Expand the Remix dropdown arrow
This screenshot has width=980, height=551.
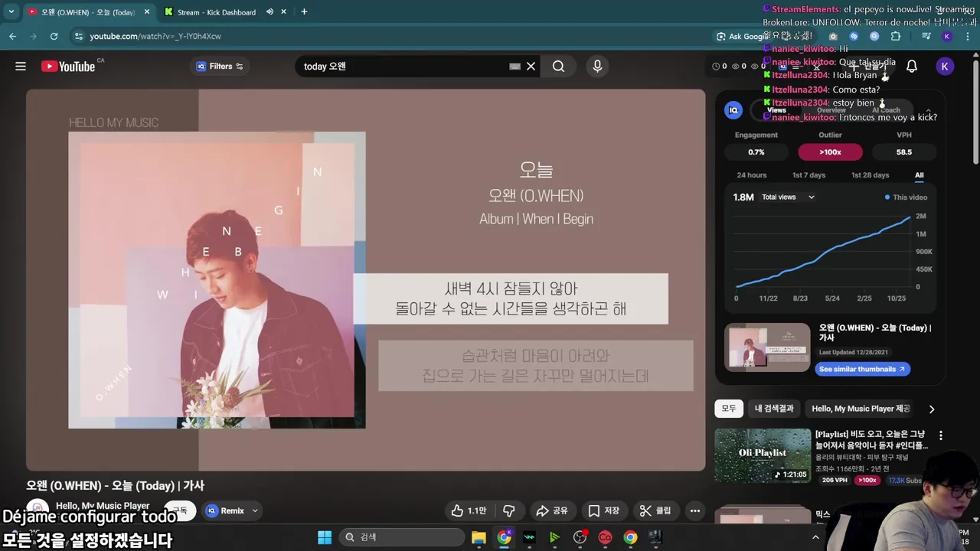tap(255, 510)
